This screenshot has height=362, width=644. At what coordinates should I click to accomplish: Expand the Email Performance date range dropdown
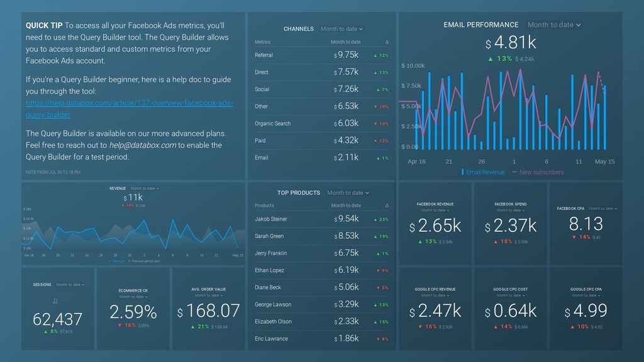click(x=554, y=25)
